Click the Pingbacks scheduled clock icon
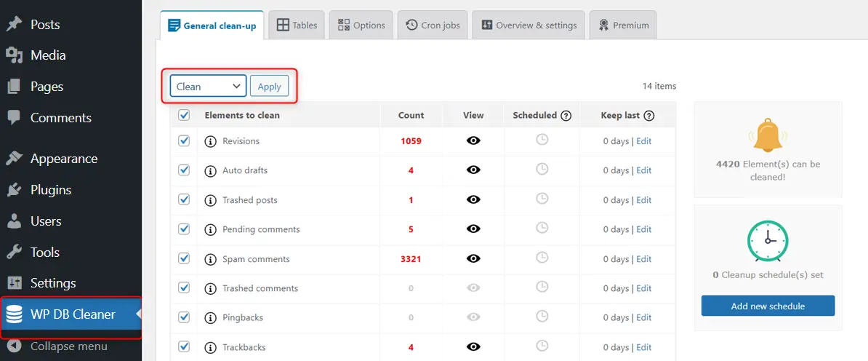The height and width of the screenshot is (361, 868). (x=542, y=316)
